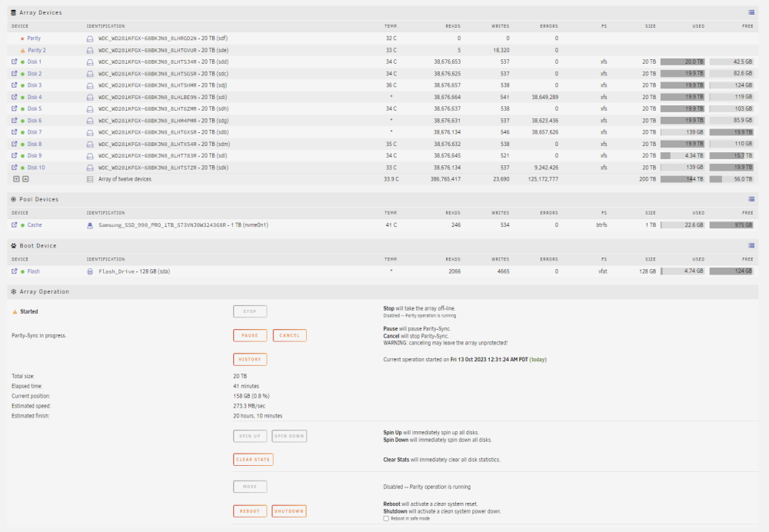The width and height of the screenshot is (769, 532).
Task: Open the Cache pool device link
Action: 35,225
